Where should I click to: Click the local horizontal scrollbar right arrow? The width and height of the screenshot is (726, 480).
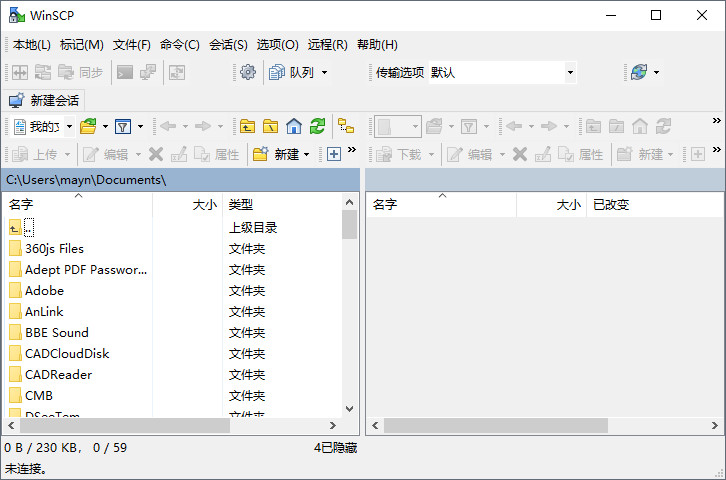(x=332, y=425)
